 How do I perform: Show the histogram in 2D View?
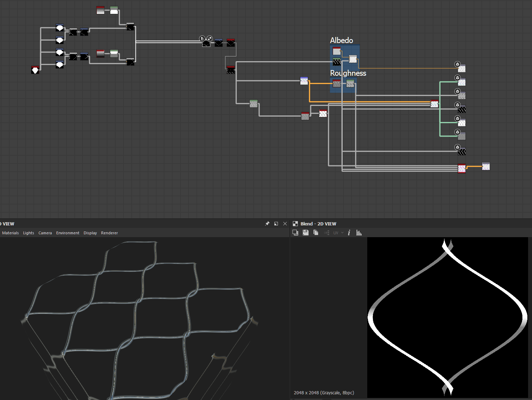point(359,233)
